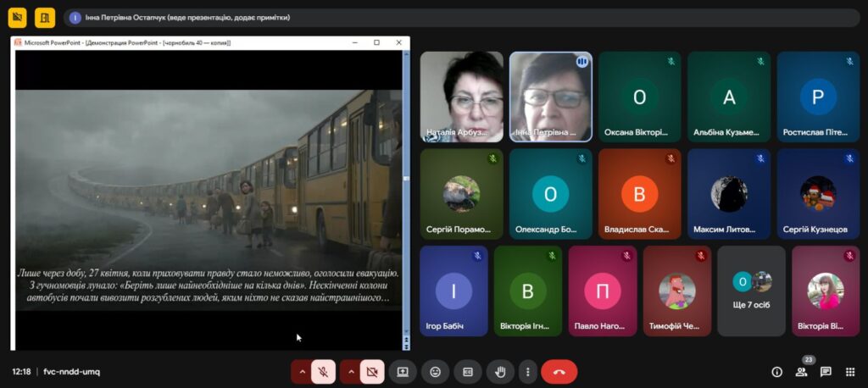
Task: Show the participants list (23 people)
Action: pyautogui.click(x=801, y=371)
